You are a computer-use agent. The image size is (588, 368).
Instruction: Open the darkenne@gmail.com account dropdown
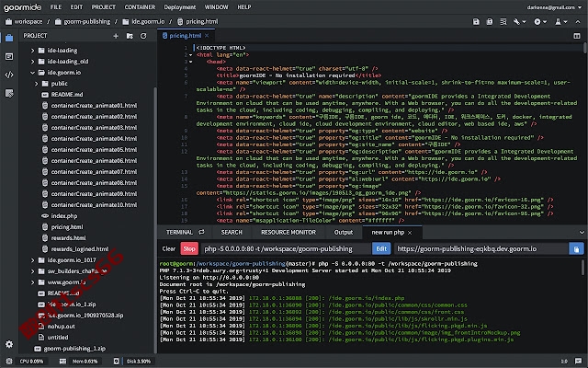(x=554, y=7)
